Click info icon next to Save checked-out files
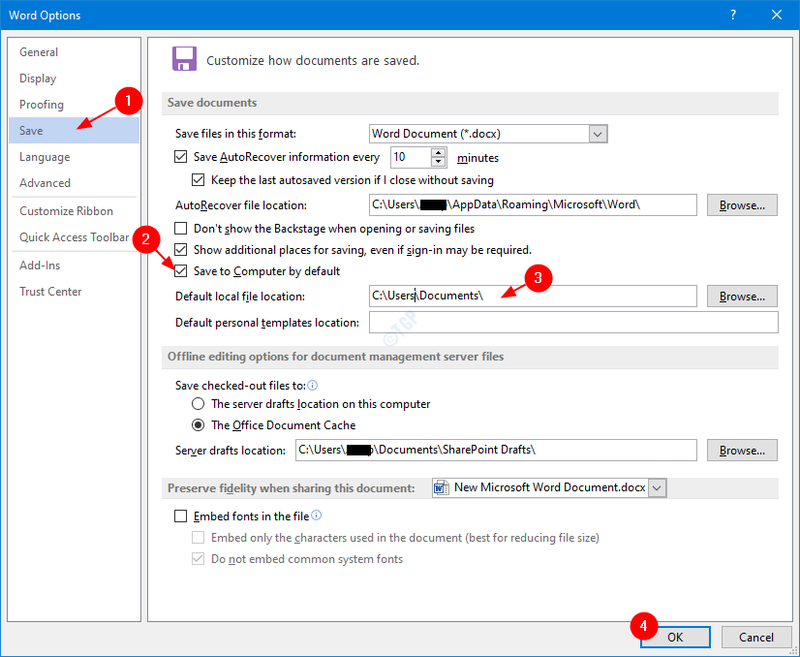800x657 pixels. click(313, 385)
